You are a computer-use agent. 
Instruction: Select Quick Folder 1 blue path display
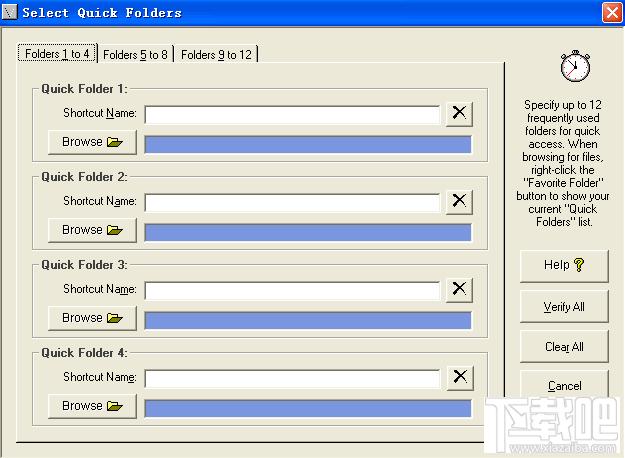point(308,144)
